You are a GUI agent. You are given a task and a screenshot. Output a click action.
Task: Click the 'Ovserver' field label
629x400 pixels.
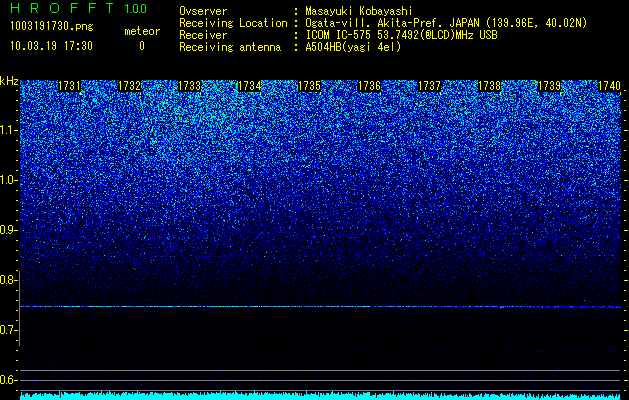coord(203,11)
